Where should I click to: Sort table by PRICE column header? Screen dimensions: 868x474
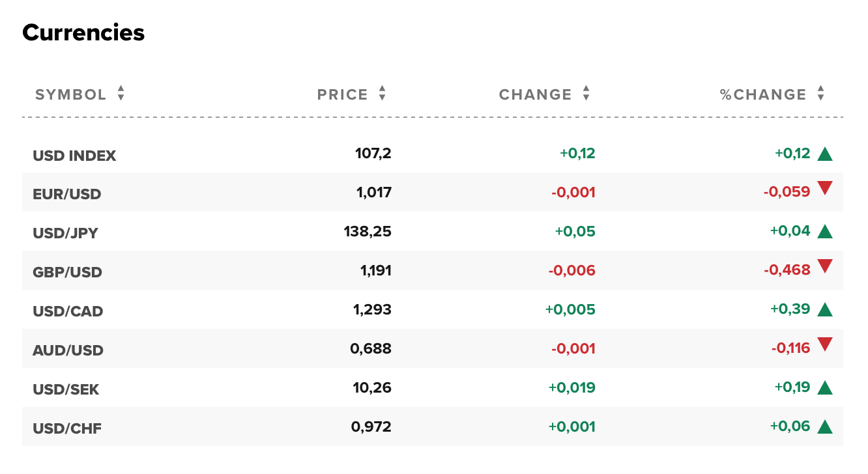[x=343, y=94]
